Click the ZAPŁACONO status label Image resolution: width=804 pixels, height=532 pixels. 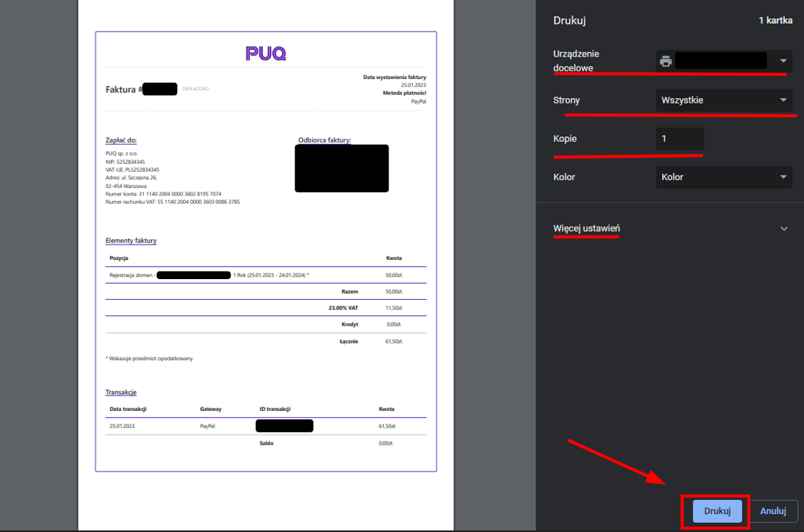[x=195, y=89]
